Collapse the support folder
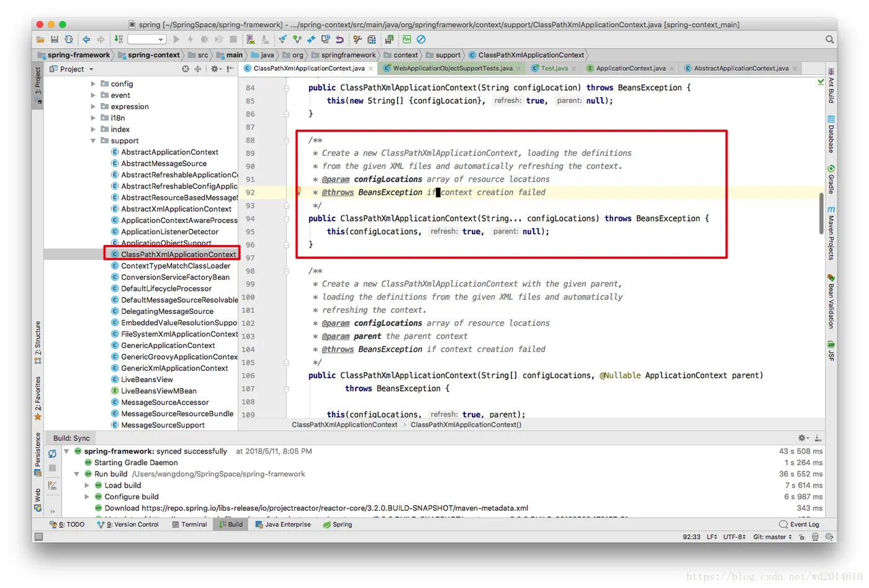Screen dimensions: 869x588 pos(93,141)
